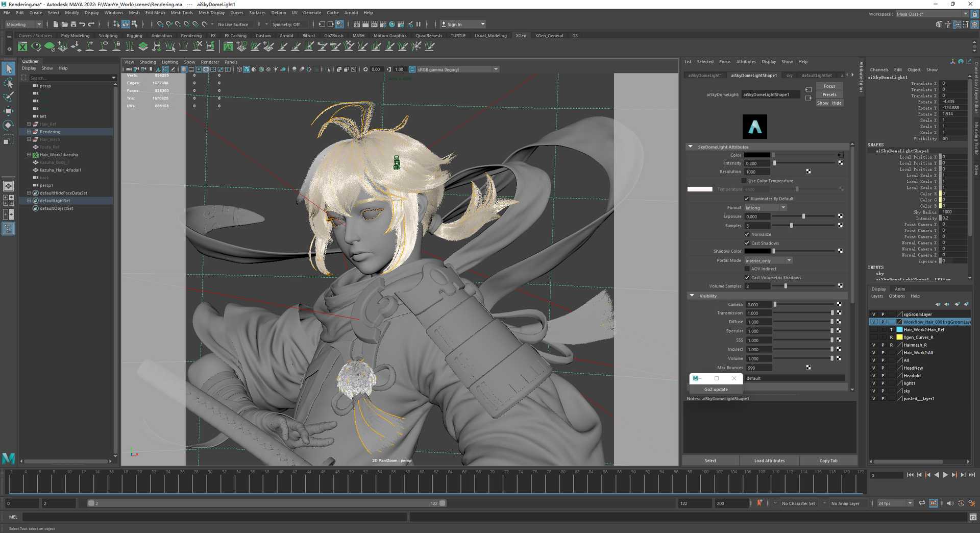Collapse the SkyDomeLight Attributes section
The image size is (980, 533).
point(691,147)
